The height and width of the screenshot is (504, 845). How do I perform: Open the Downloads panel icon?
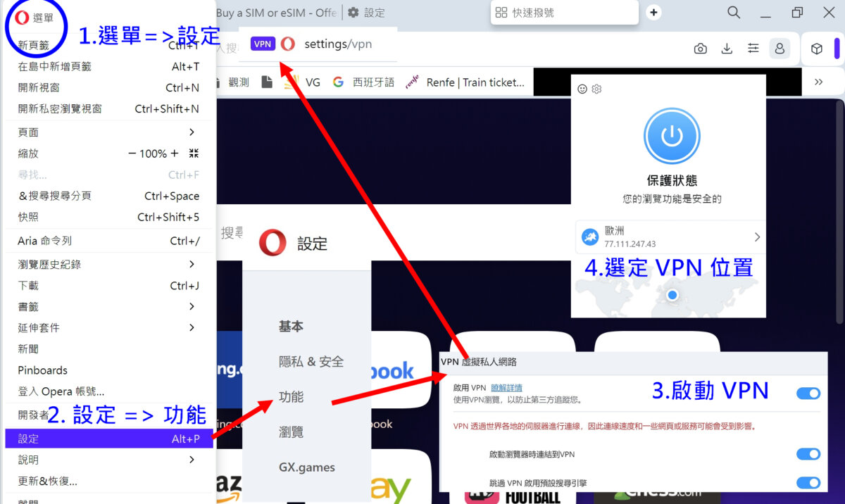click(727, 48)
